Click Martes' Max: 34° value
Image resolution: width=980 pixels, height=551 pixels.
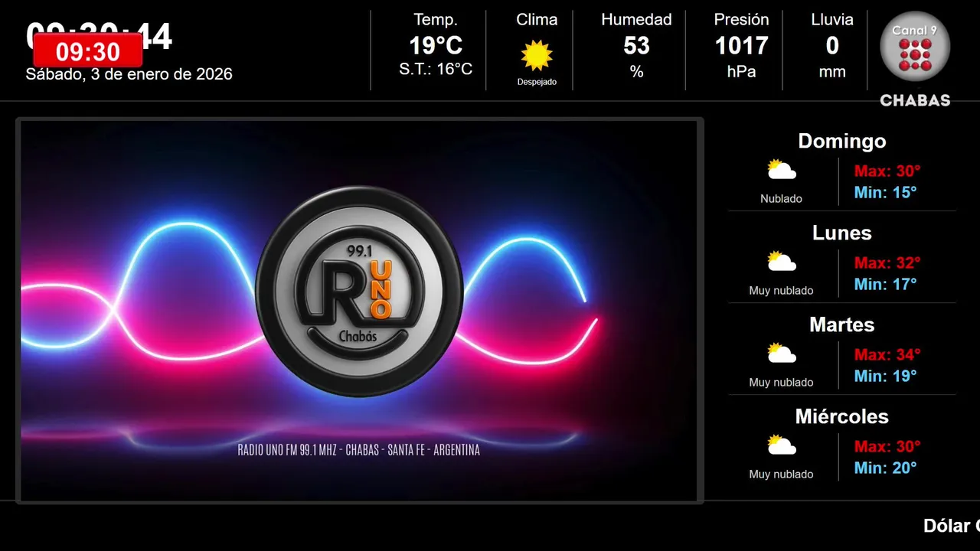pos(887,354)
